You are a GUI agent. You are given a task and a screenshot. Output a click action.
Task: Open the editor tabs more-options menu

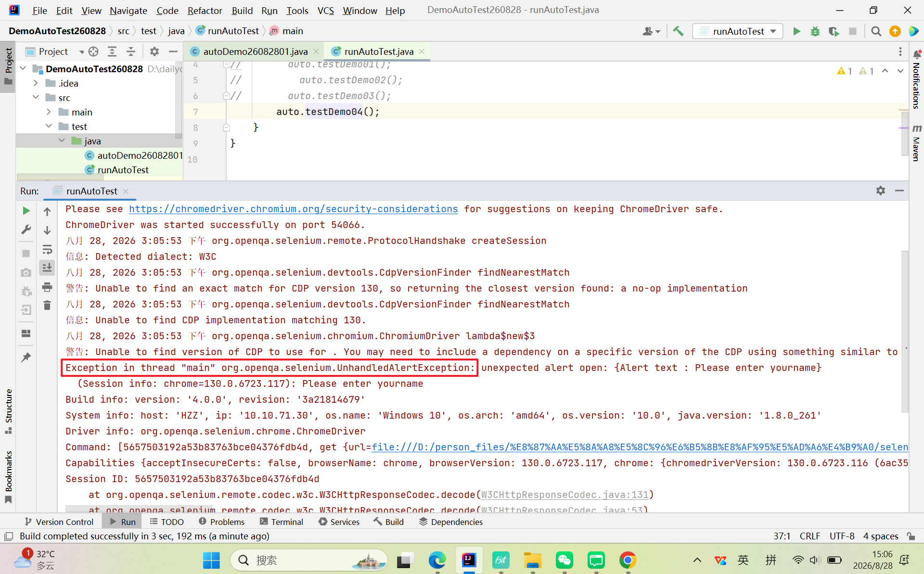tap(900, 51)
